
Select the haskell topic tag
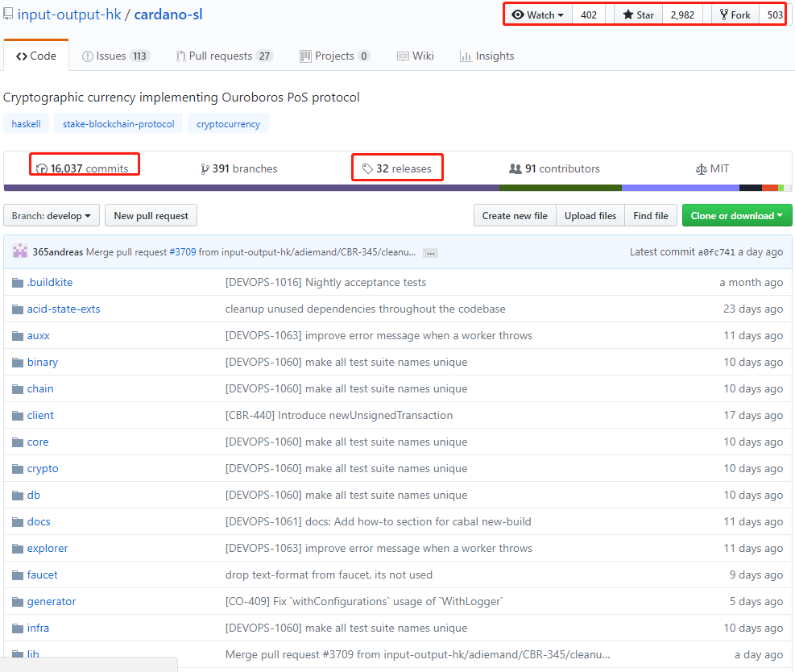27,124
